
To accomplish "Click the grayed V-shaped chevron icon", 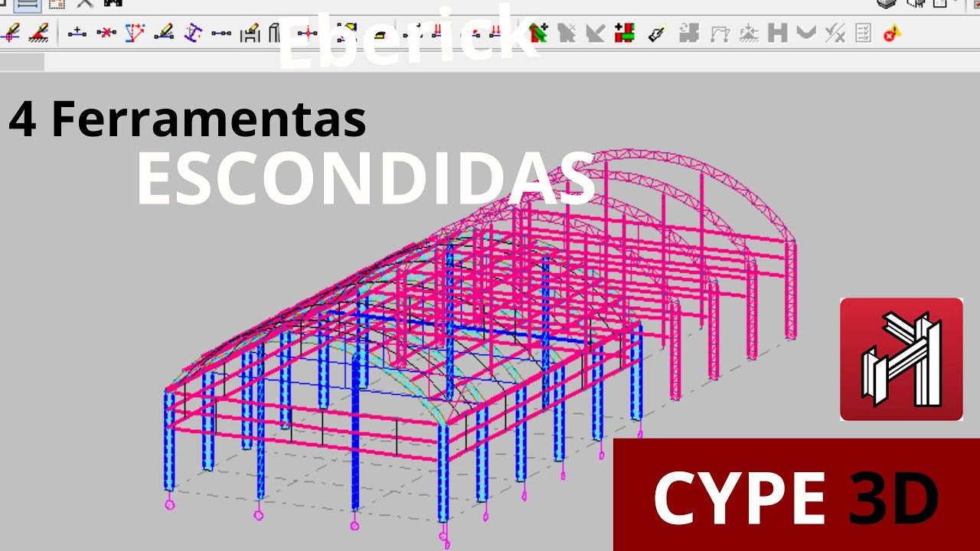I will 805,33.
